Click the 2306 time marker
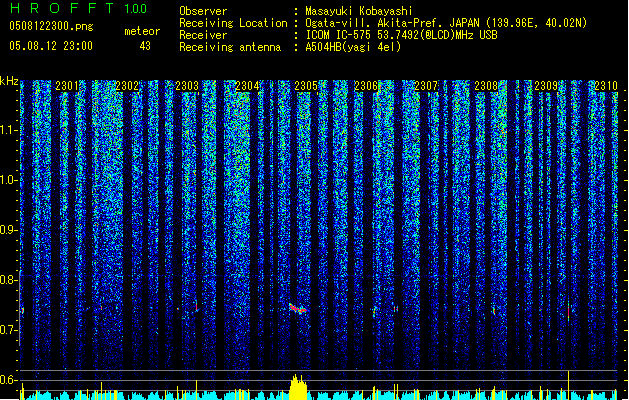This screenshot has width=629, height=400. (x=366, y=86)
